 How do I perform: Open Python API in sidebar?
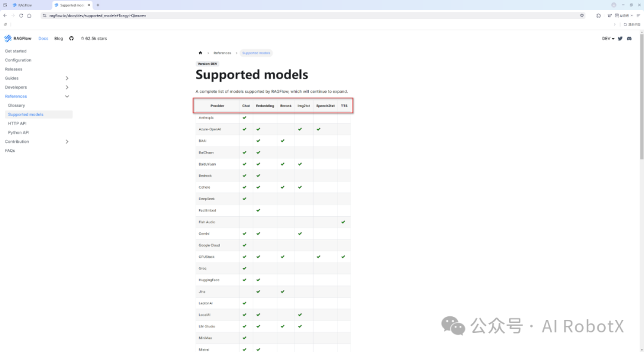[x=18, y=132]
